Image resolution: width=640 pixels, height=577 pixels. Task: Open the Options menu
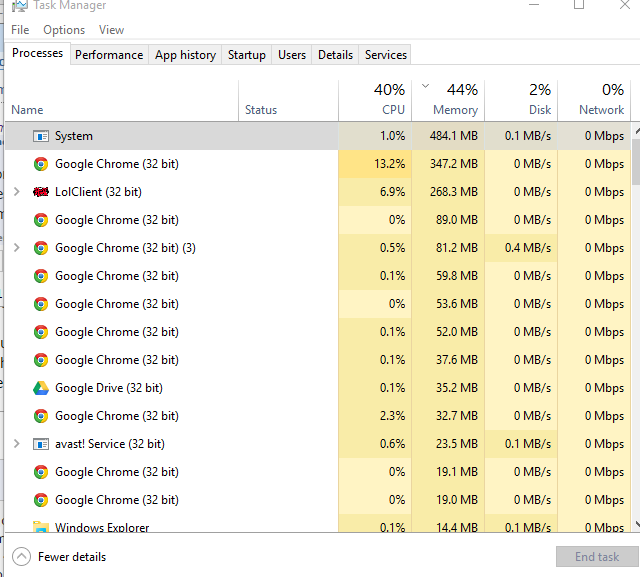click(x=64, y=30)
